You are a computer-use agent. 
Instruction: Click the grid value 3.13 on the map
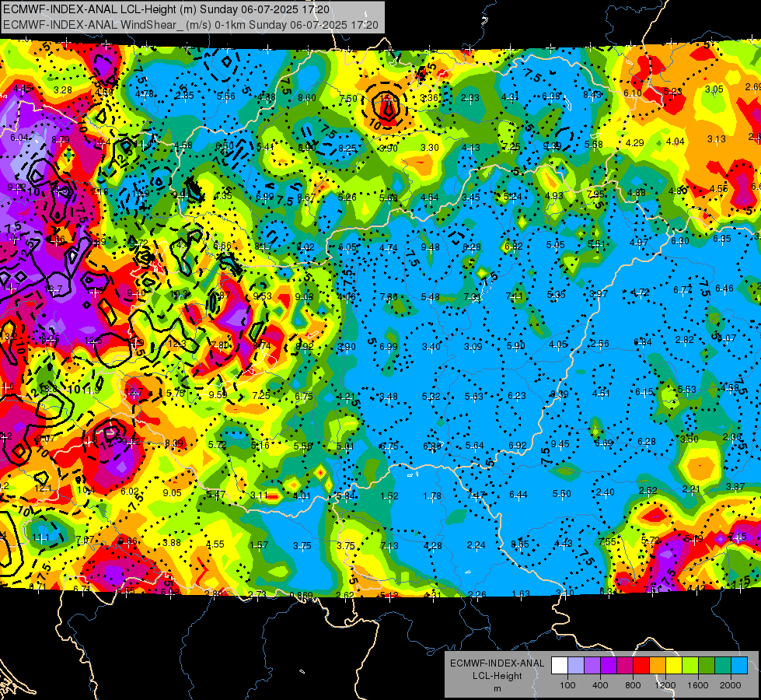[x=717, y=139]
